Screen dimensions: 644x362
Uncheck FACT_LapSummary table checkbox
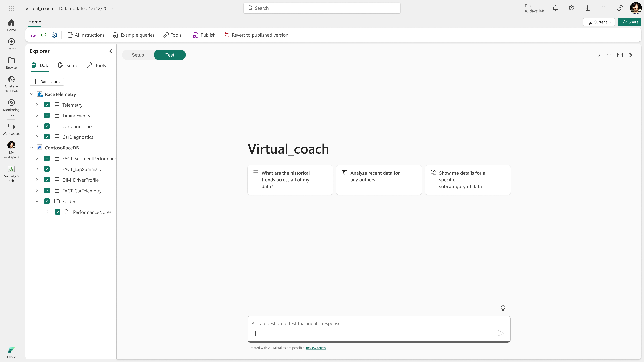47,169
